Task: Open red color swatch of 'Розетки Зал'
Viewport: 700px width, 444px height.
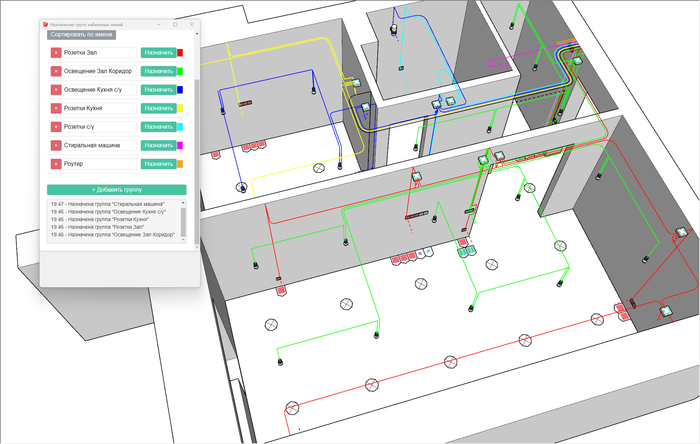Action: click(x=180, y=53)
